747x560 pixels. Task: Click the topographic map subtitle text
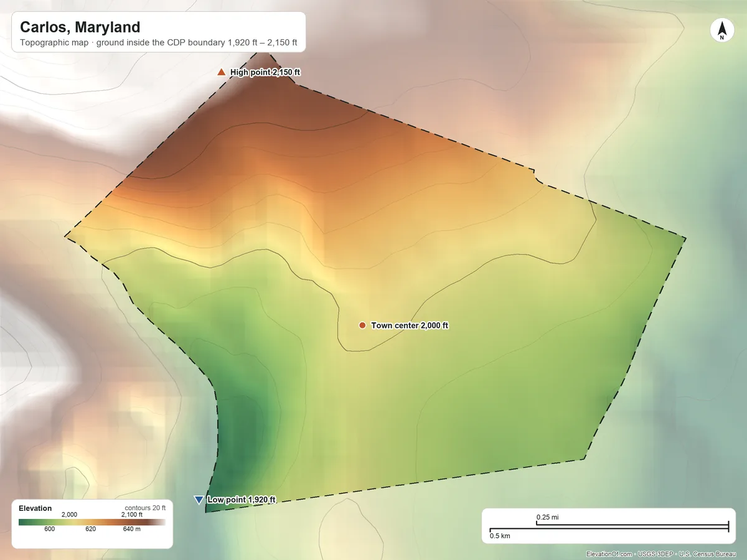159,44
